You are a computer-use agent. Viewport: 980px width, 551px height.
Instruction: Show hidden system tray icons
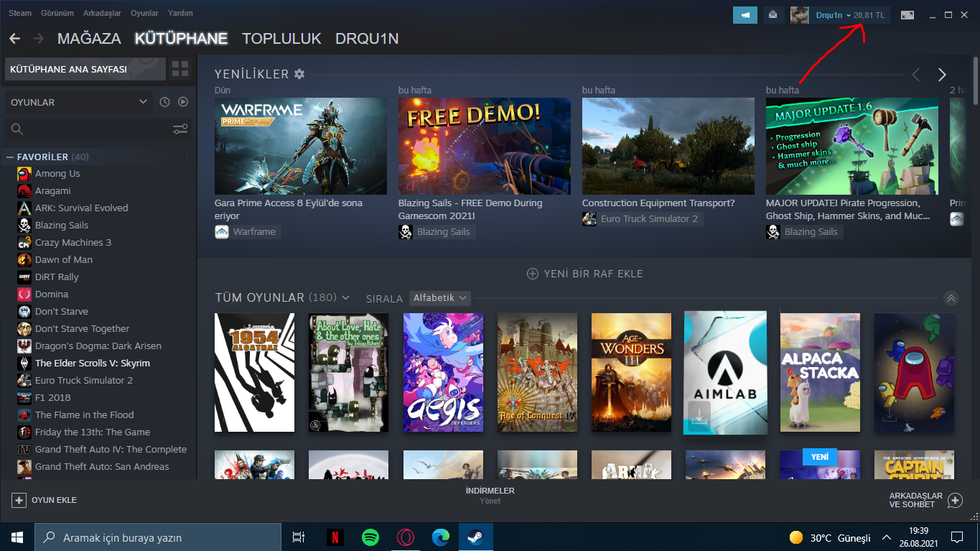click(887, 537)
